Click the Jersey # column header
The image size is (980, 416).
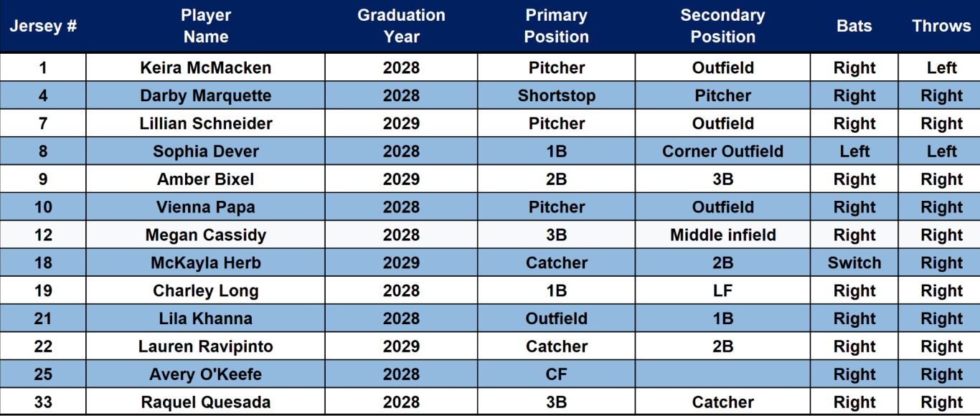click(43, 27)
